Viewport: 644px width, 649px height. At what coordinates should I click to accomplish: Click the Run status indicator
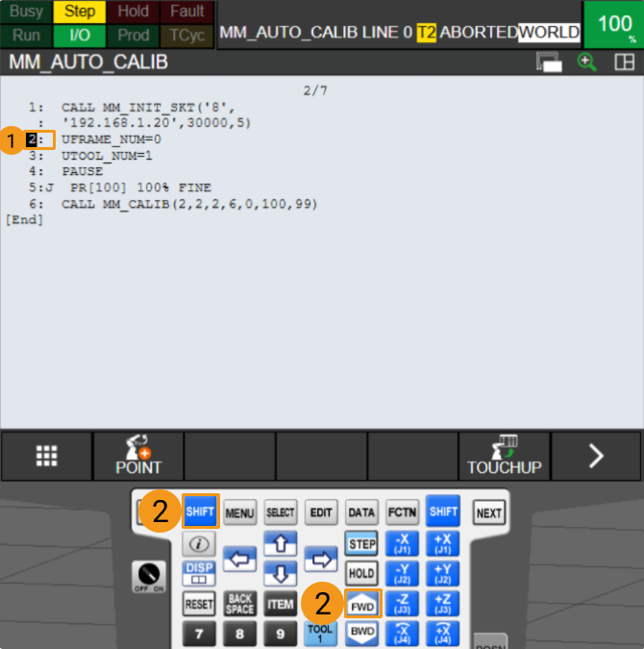pyautogui.click(x=26, y=36)
